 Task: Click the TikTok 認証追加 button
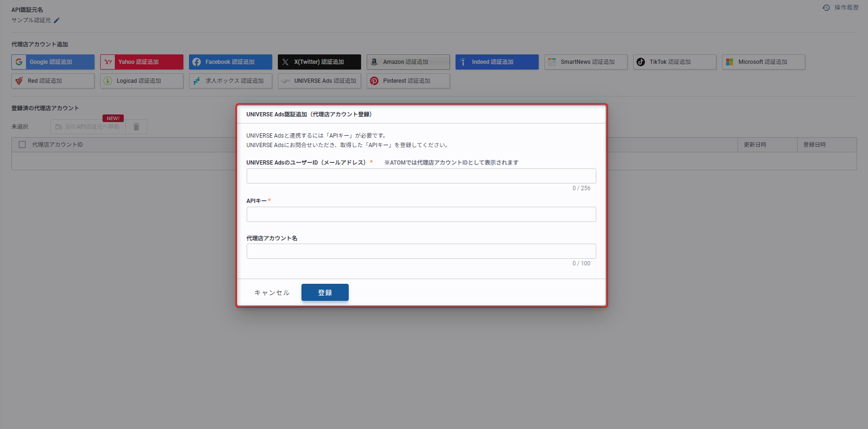(675, 62)
